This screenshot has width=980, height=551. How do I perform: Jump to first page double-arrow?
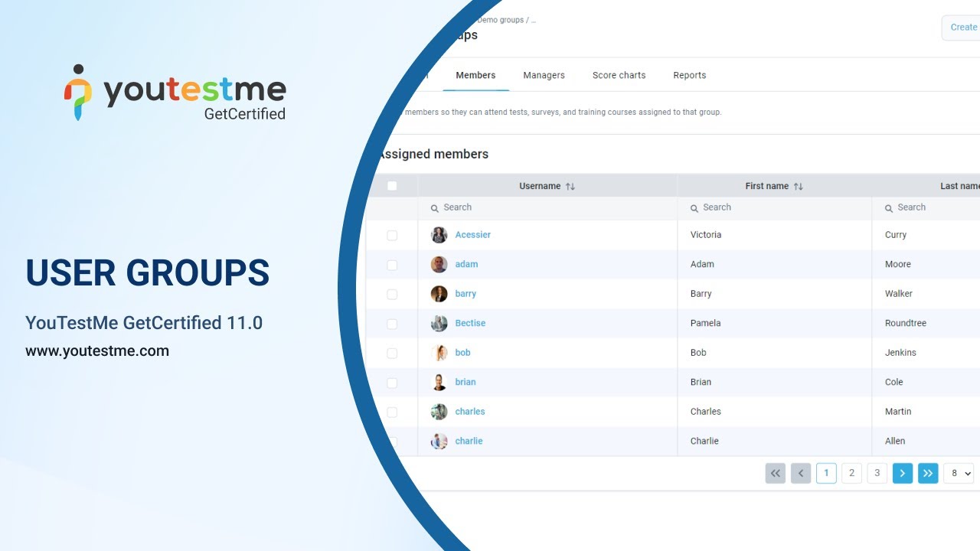776,474
